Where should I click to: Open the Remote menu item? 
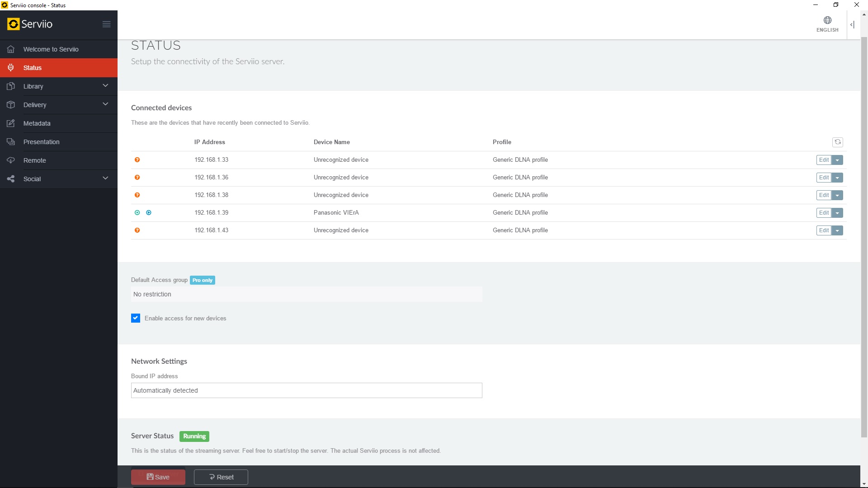(35, 160)
